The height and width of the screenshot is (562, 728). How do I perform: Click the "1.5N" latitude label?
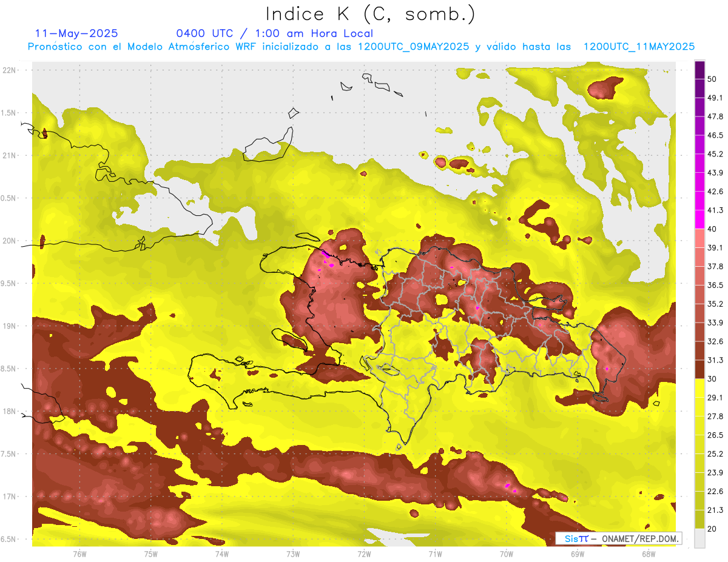[x=9, y=113]
